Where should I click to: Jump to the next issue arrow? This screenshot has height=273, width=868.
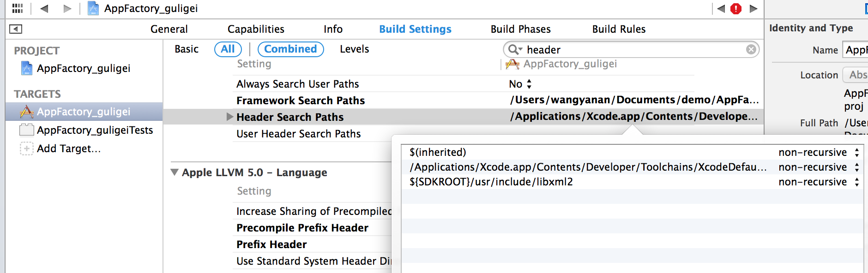click(x=753, y=8)
